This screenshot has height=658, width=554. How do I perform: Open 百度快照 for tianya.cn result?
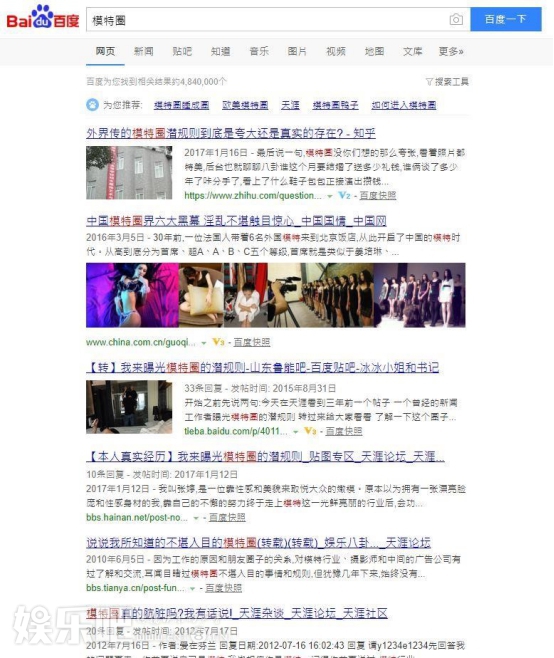(223, 588)
